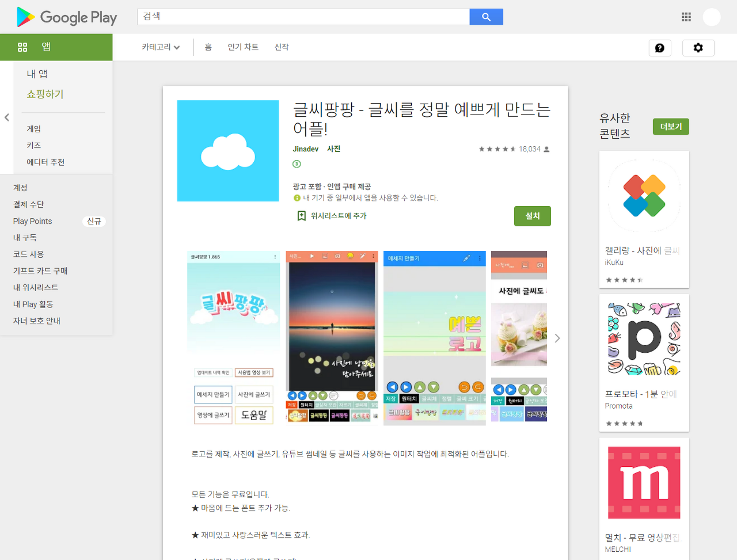Open second screenshot with sunset photo
737x560 pixels.
point(332,338)
